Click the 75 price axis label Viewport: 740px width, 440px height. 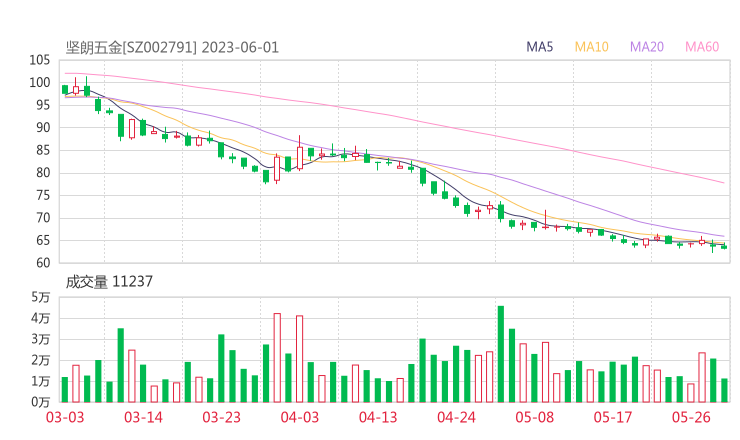43,195
